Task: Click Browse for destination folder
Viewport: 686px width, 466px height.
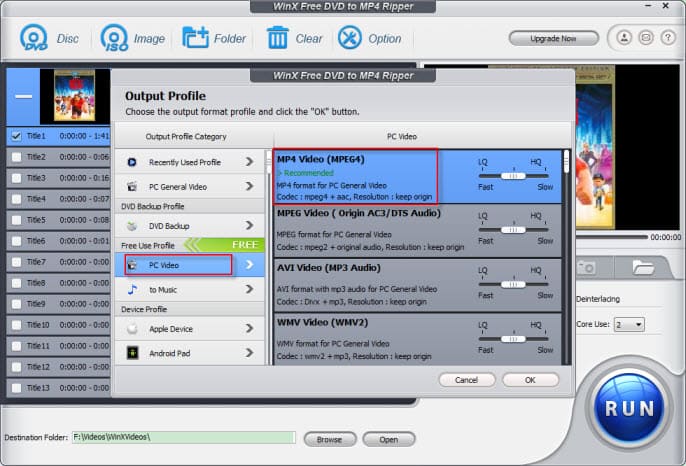Action: tap(329, 439)
